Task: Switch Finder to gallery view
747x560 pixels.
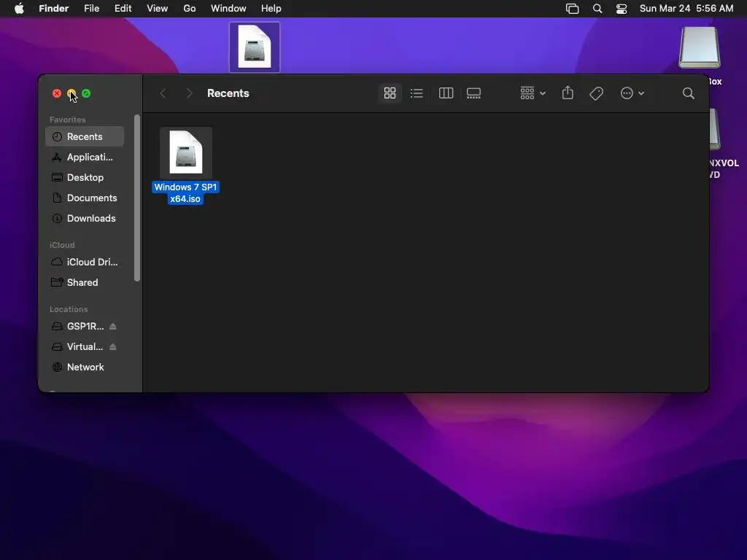Action: coord(473,93)
